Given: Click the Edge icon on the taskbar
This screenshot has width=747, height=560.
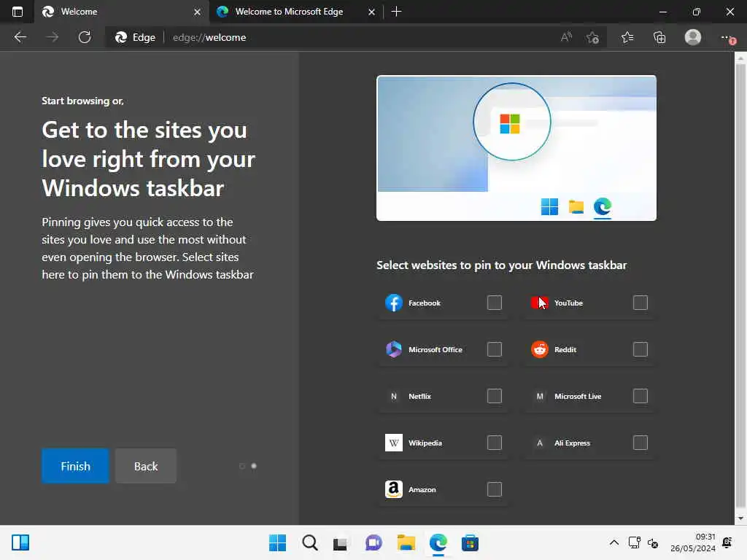Looking at the screenshot, I should (x=438, y=542).
